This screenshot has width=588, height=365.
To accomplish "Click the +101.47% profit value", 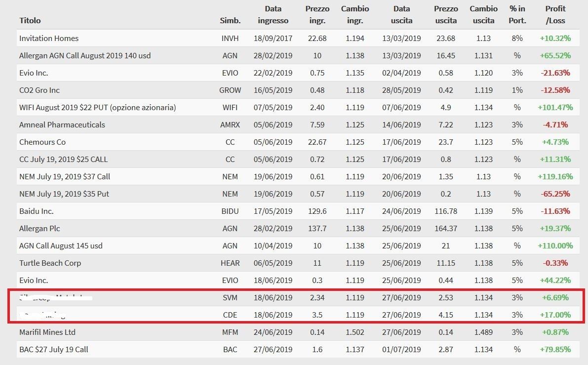I will click(x=555, y=107).
